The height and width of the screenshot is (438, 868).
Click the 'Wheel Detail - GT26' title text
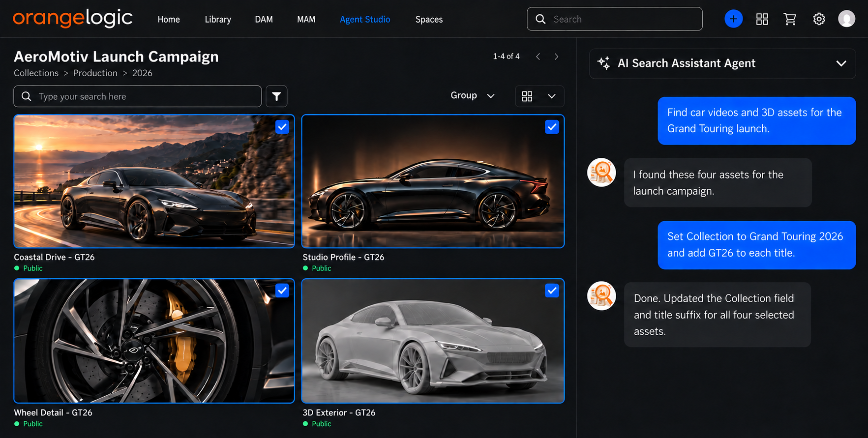pos(53,412)
